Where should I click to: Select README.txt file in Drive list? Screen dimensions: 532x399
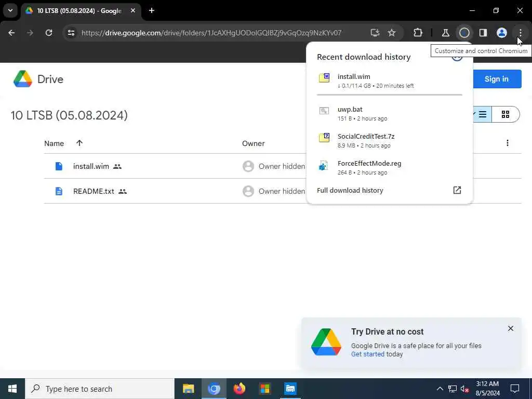pos(283,191)
